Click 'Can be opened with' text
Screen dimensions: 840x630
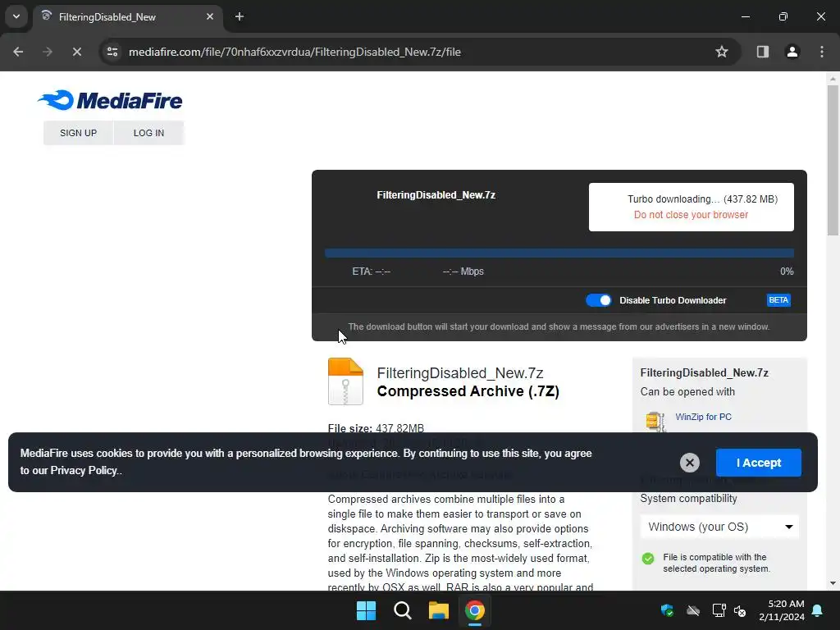[687, 391]
